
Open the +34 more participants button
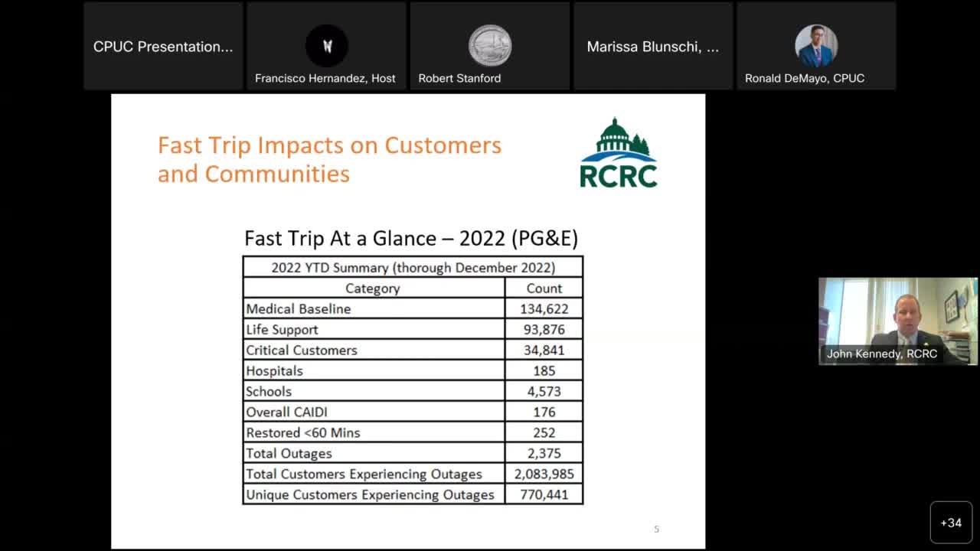(951, 523)
